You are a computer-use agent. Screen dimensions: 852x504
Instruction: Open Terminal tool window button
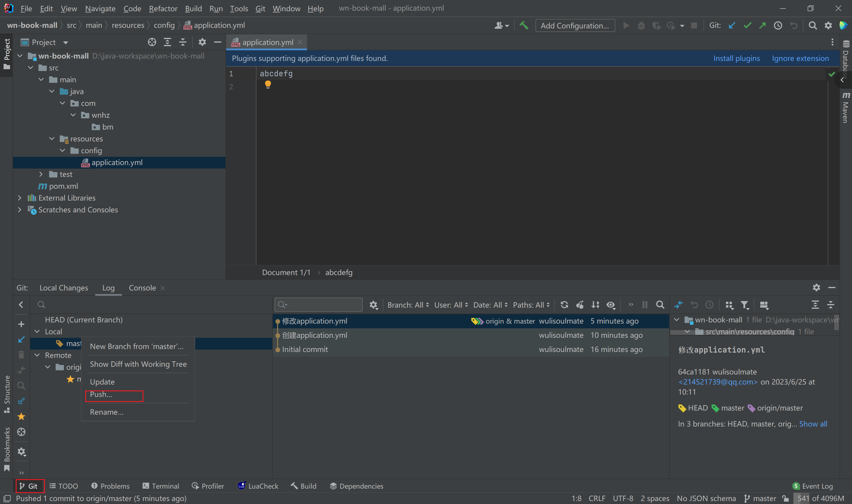click(x=161, y=486)
